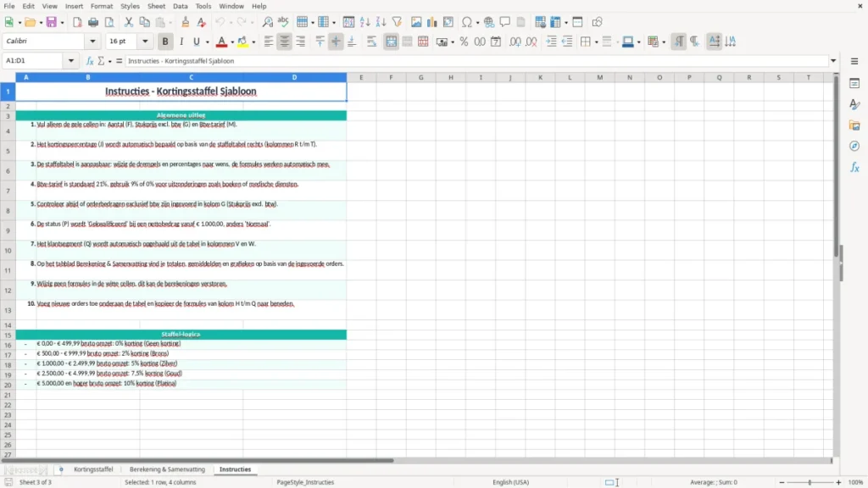Click the Sum sigma button
The height and width of the screenshot is (488, 868).
(101, 61)
